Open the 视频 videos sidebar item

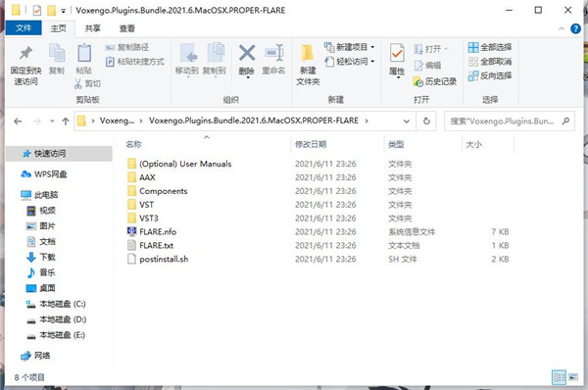(41, 211)
